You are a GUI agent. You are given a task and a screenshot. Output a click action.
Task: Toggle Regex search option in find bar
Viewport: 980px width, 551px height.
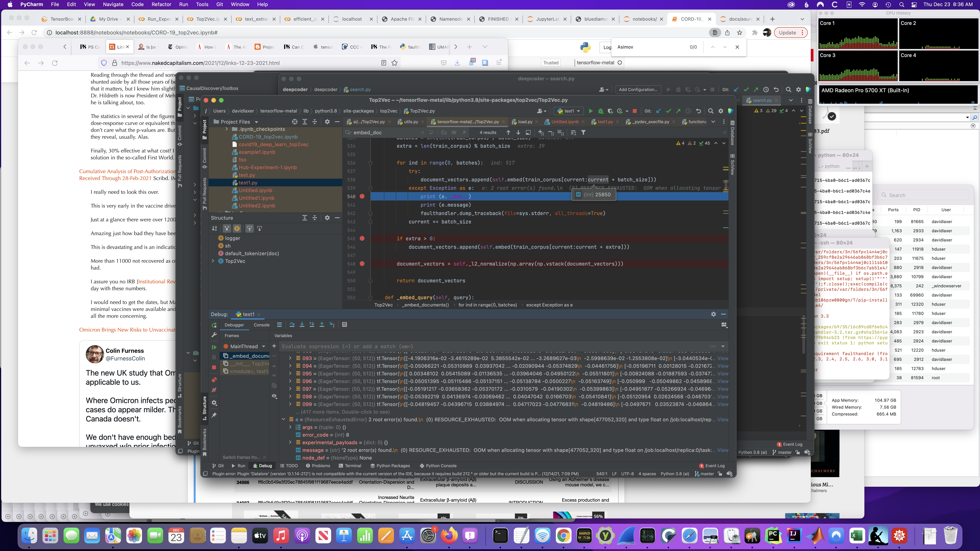point(464,132)
